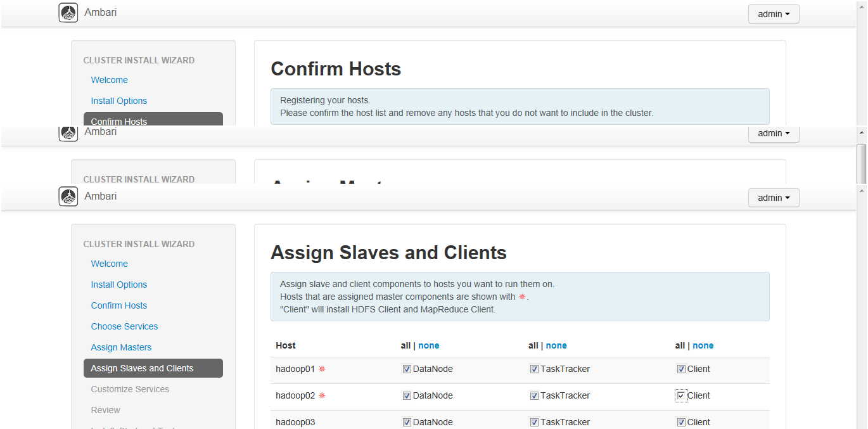
Task: Select all hosts for DataNode column
Action: click(405, 345)
